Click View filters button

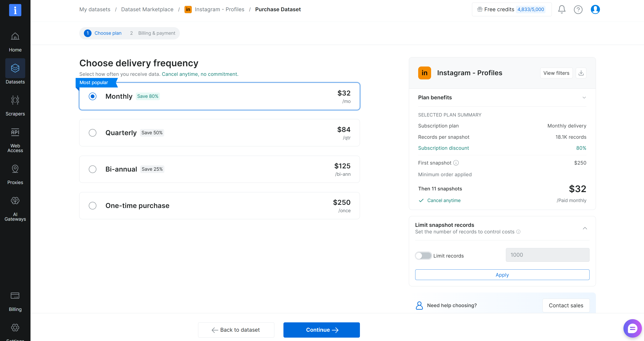556,73
